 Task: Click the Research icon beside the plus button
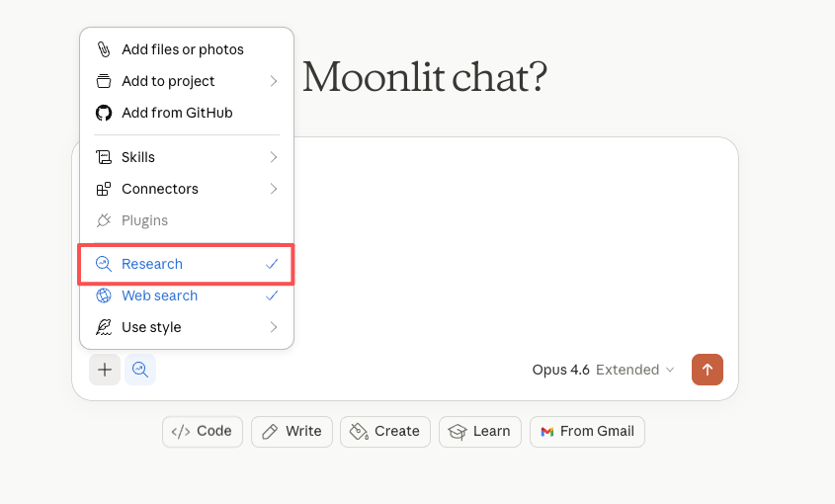(x=140, y=370)
